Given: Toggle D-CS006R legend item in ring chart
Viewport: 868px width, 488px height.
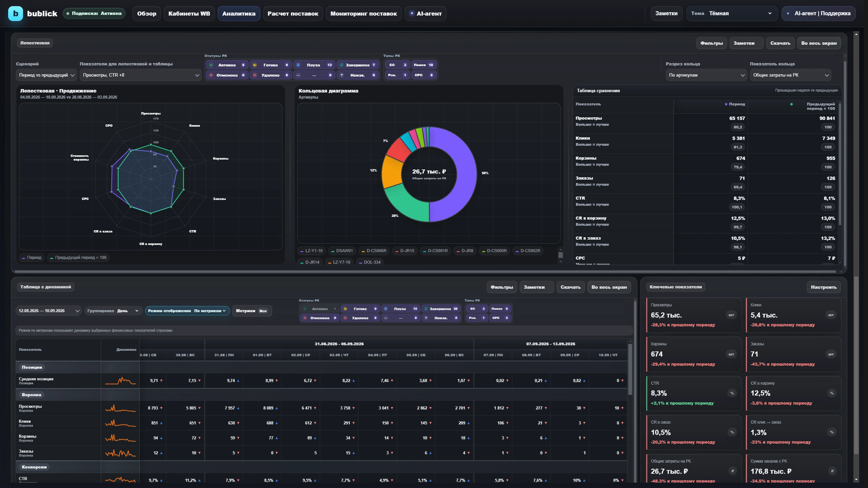Looking at the screenshot, I should [374, 251].
